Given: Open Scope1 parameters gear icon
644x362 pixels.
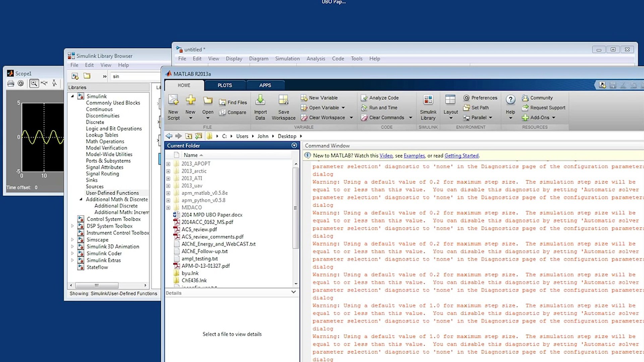Looking at the screenshot, I should 21,83.
